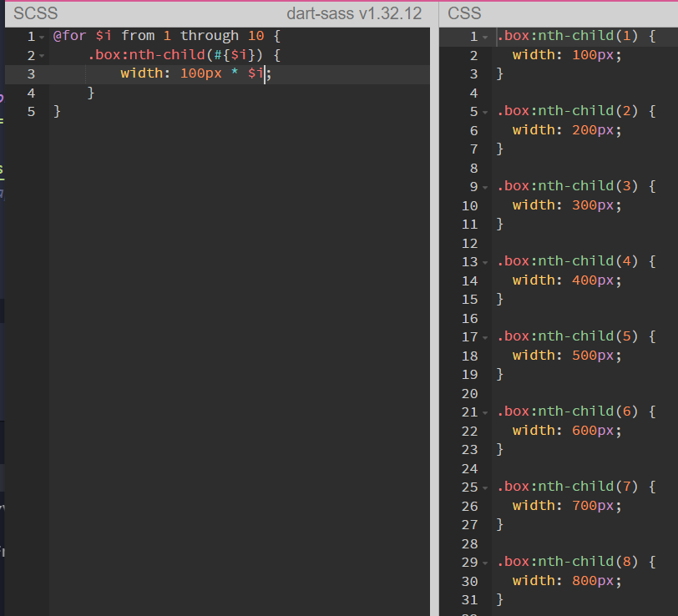
Task: Click the asterisk operator on SCSS line 3
Action: pyautogui.click(x=235, y=72)
